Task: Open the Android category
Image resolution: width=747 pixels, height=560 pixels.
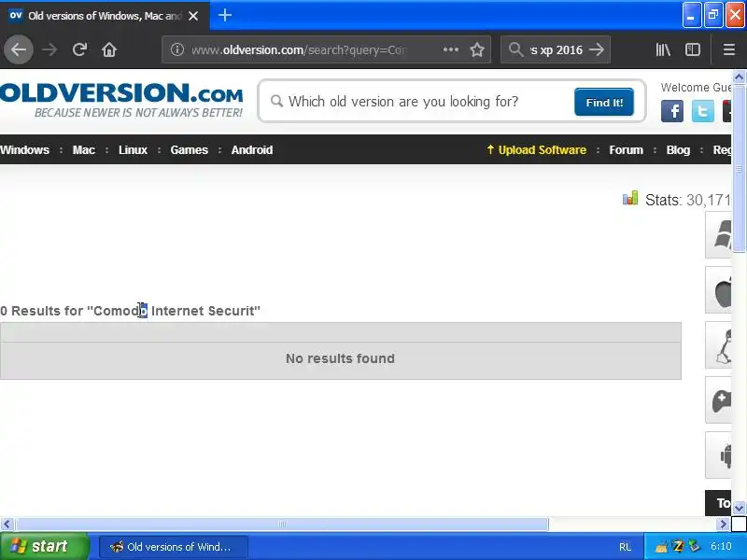Action: [252, 150]
